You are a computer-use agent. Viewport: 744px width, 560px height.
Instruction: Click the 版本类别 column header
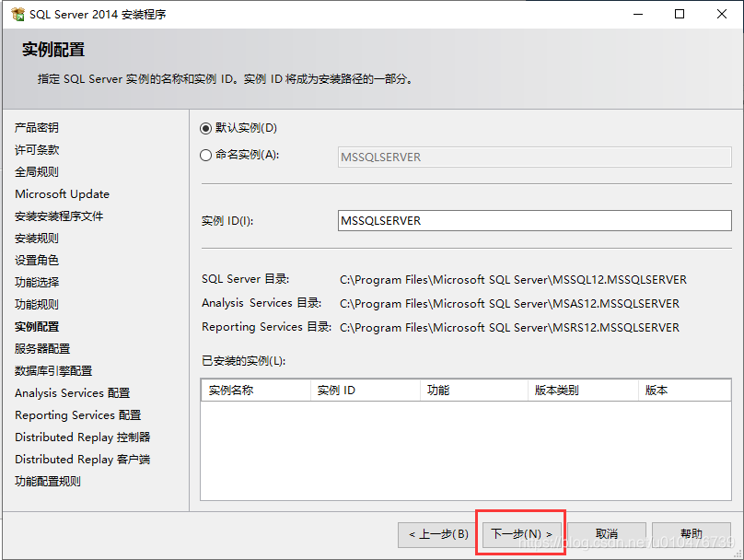coord(583,391)
